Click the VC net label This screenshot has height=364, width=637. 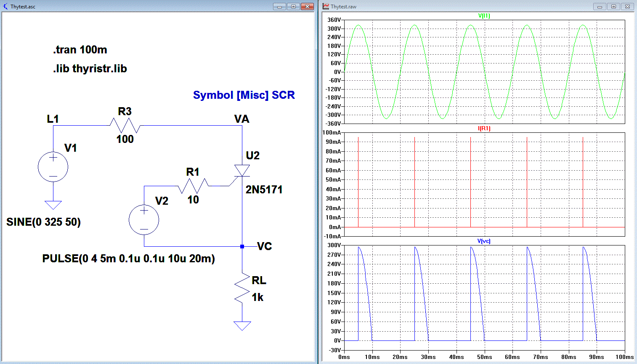264,246
